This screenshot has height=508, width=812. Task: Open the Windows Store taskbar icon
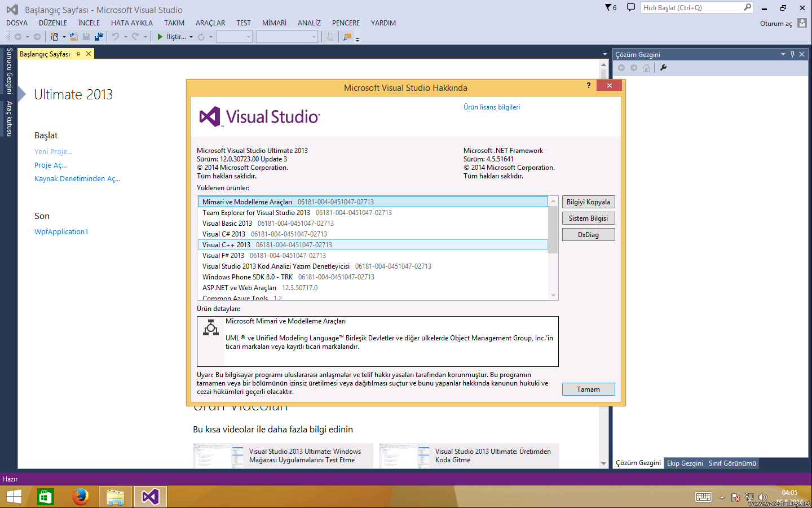(46, 497)
